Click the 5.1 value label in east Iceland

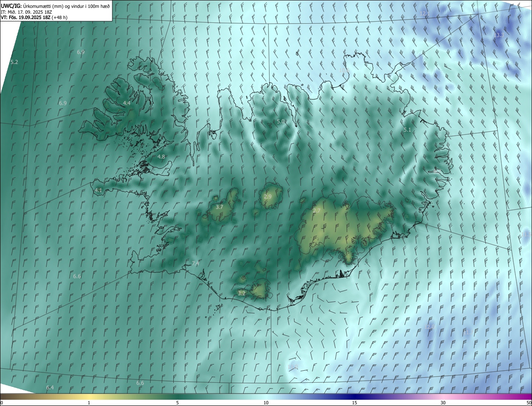tap(407, 130)
